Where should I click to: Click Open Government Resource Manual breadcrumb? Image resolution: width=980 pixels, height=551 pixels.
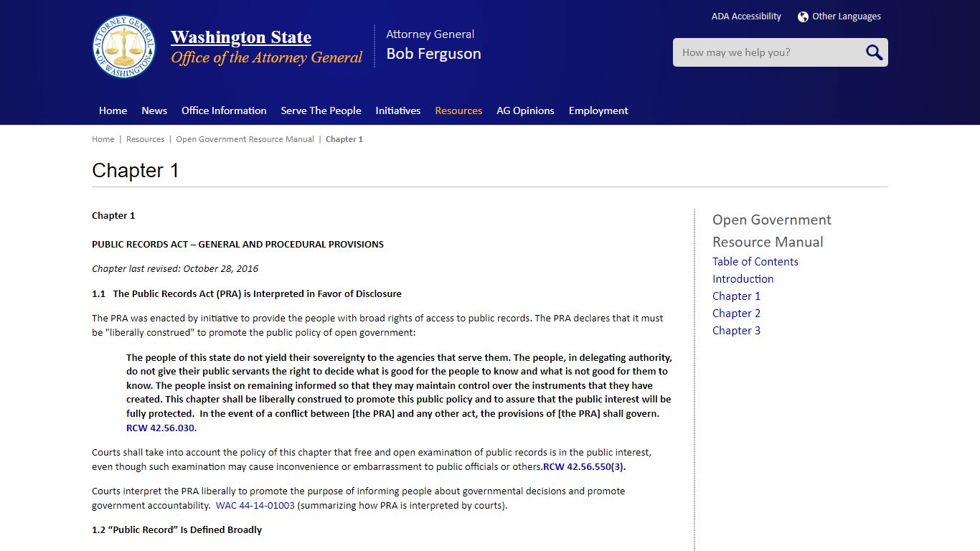245,139
